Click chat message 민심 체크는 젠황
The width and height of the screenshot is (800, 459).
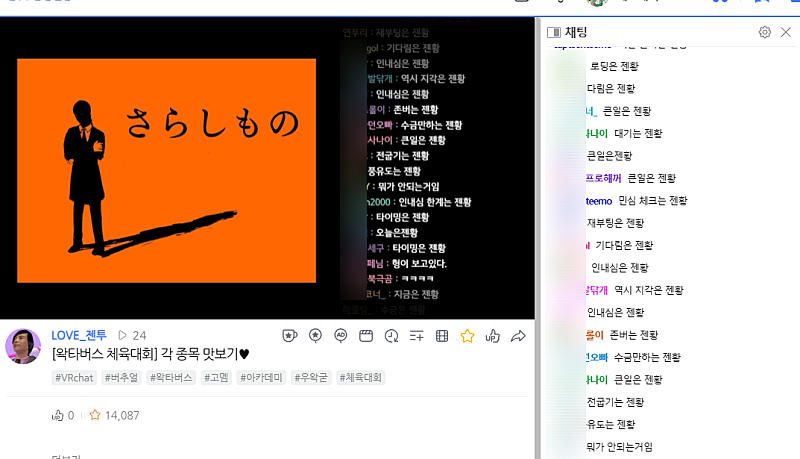click(653, 200)
